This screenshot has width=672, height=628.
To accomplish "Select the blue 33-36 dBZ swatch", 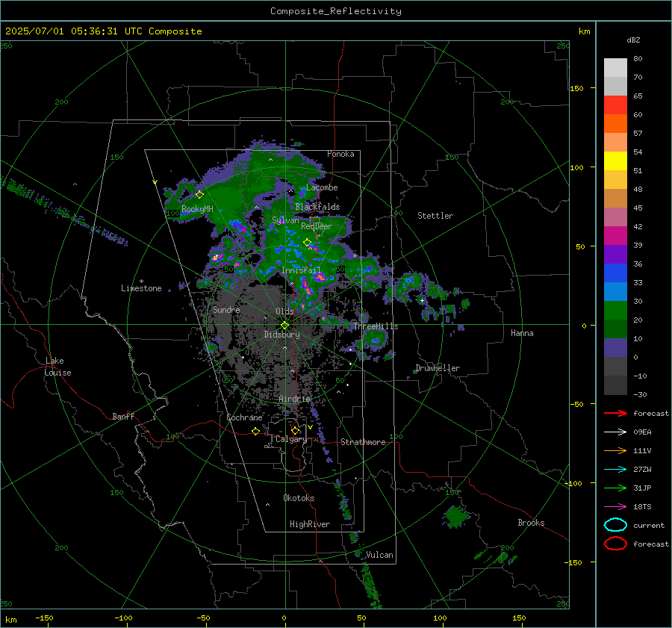I will pyautogui.click(x=615, y=273).
